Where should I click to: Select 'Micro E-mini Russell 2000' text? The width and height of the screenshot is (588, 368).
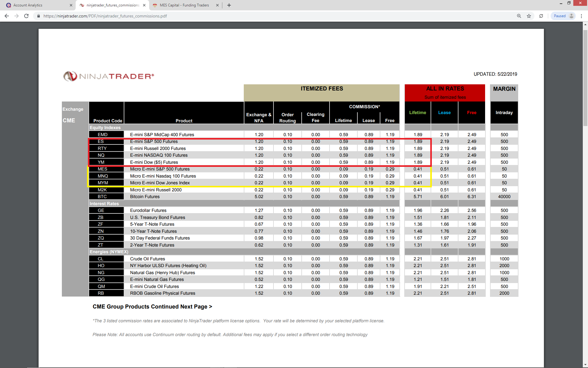pyautogui.click(x=156, y=190)
